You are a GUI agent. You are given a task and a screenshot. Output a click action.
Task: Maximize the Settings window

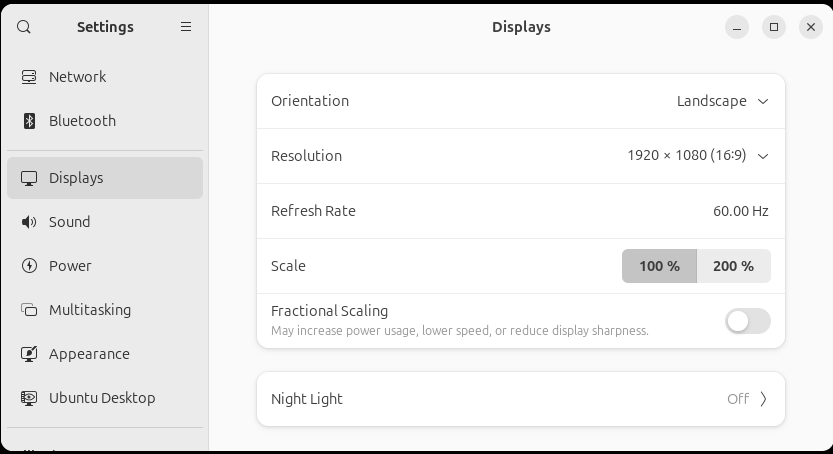774,27
